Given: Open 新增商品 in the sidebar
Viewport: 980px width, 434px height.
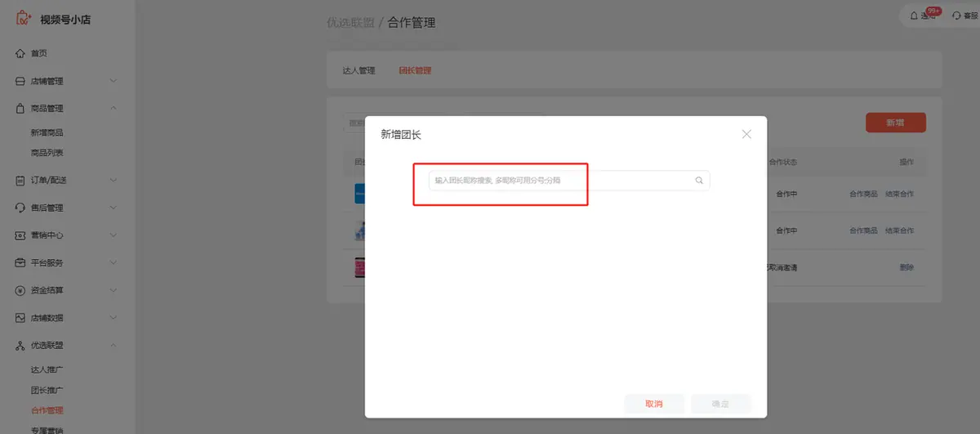Looking at the screenshot, I should (47, 132).
